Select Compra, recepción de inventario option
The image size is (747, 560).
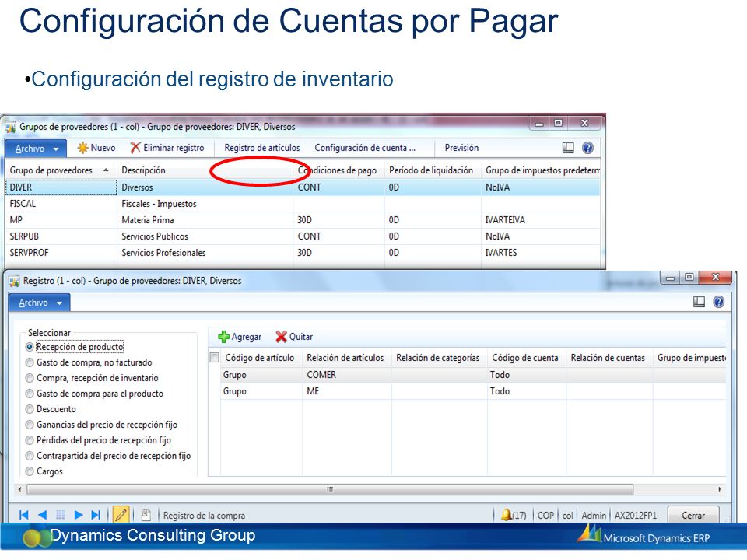coord(30,378)
